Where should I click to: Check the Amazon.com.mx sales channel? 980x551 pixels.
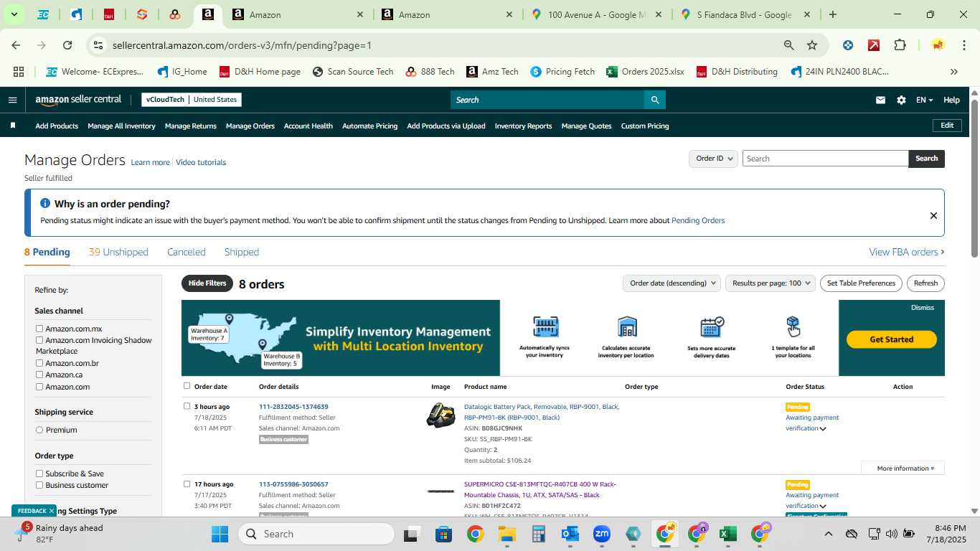pos(39,329)
